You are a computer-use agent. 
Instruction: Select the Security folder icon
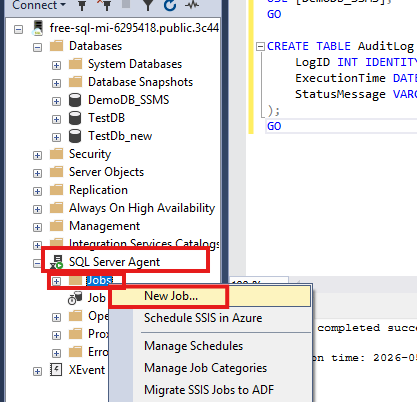(56, 154)
